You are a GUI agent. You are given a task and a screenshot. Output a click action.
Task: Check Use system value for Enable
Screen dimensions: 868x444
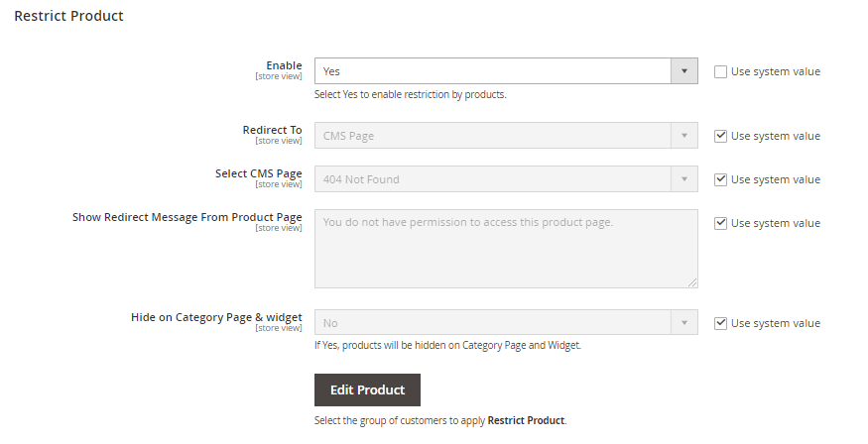(720, 71)
